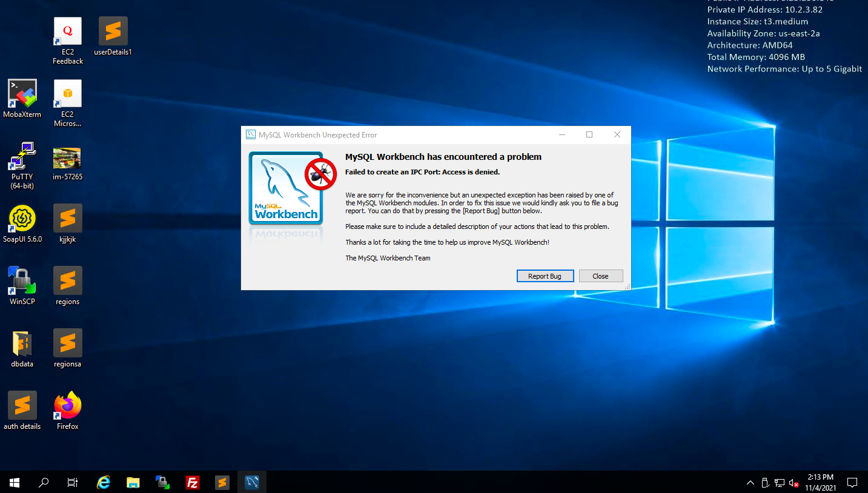Select the SoapUI 5.6.0 desktop icon

[x=22, y=223]
